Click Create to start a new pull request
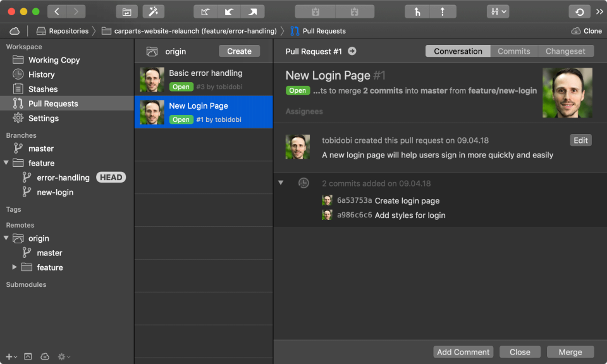The width and height of the screenshot is (607, 364). (239, 51)
